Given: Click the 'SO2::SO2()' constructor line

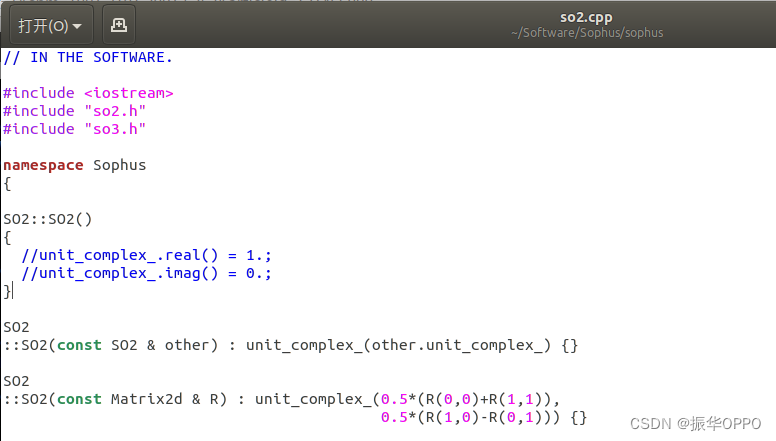Looking at the screenshot, I should 48,219.
